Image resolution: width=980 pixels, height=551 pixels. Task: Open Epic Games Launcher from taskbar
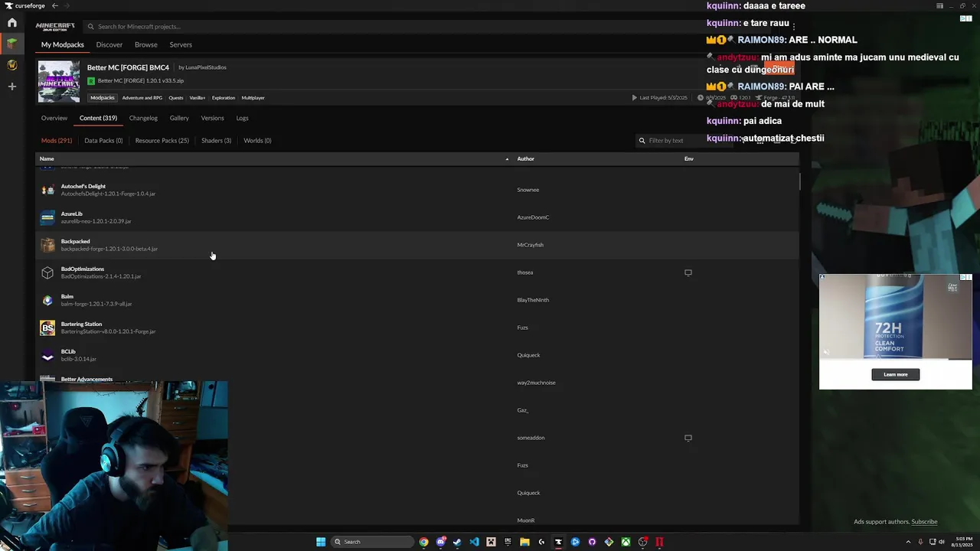pyautogui.click(x=508, y=542)
